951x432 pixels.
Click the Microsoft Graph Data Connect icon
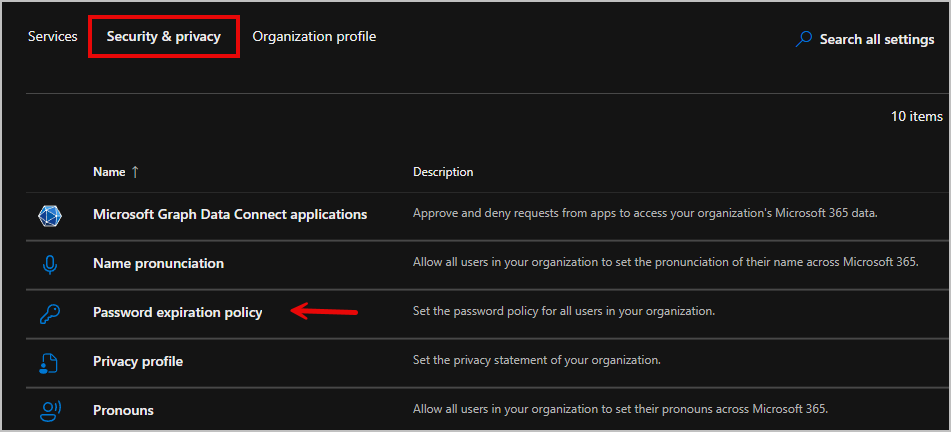[x=50, y=215]
